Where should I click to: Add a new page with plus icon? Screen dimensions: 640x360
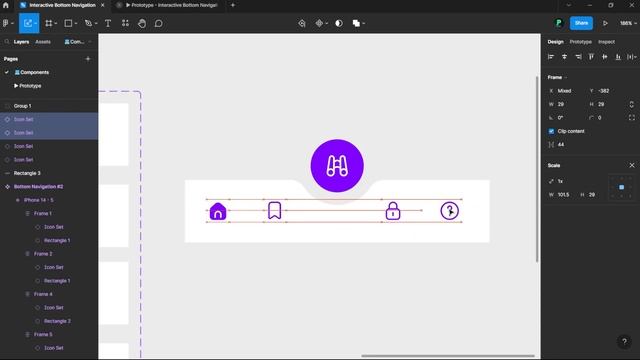point(88,59)
